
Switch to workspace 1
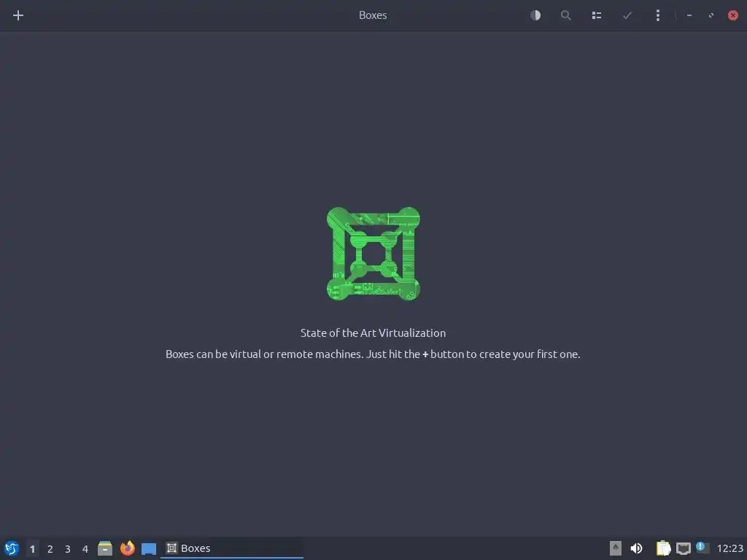pyautogui.click(x=32, y=549)
